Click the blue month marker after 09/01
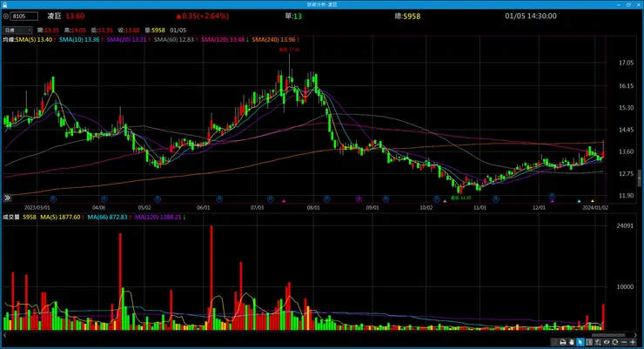This screenshot has height=349, width=644. click(x=386, y=198)
